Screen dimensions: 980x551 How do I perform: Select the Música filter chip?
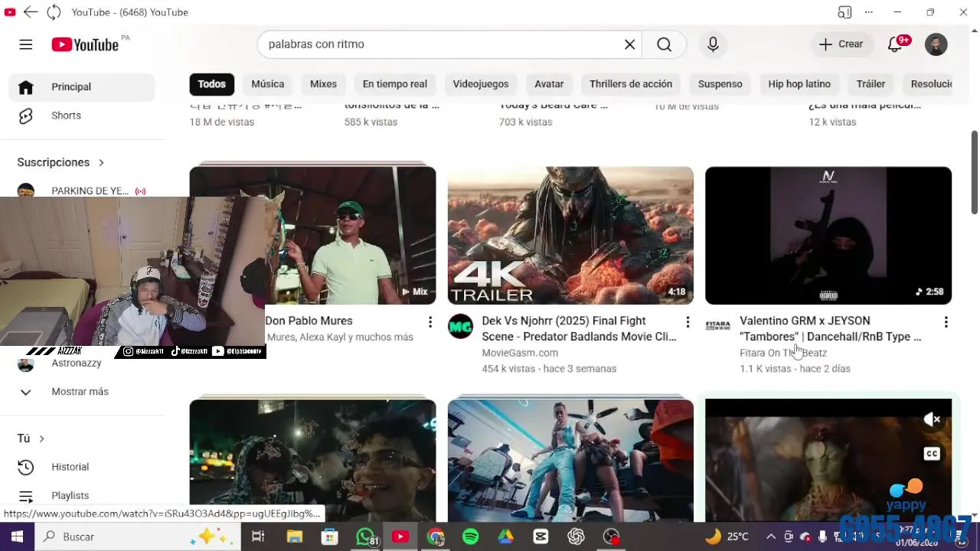pos(268,84)
